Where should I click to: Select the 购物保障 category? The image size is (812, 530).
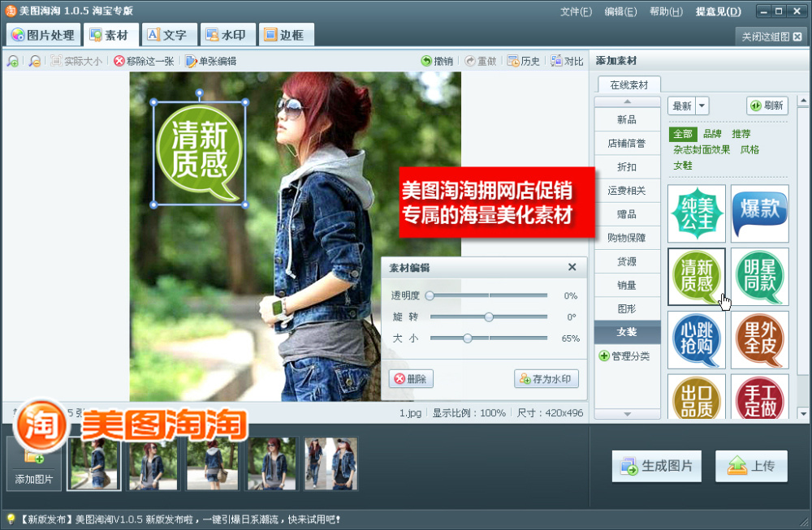click(627, 238)
